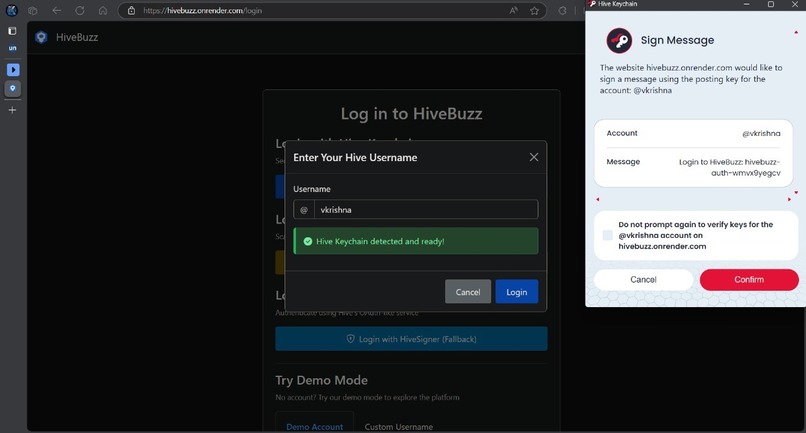Go to browser home page icon

(x=103, y=10)
